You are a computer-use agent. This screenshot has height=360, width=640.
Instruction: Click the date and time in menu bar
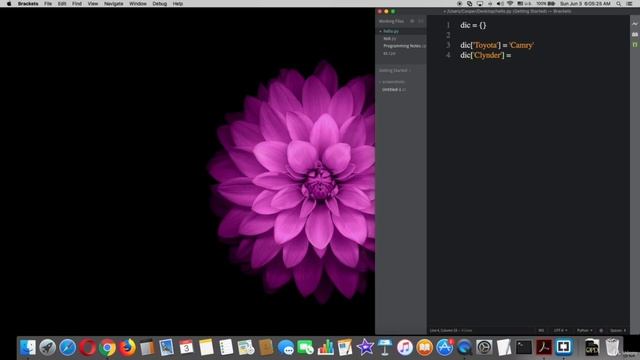point(585,4)
